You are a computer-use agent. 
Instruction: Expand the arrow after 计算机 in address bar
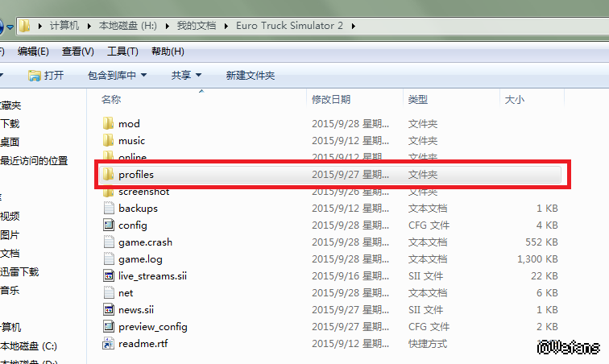pos(89,26)
